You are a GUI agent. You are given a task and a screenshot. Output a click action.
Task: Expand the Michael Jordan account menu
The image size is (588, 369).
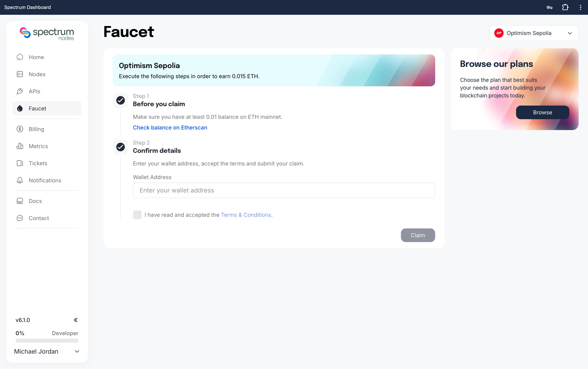[47, 352]
